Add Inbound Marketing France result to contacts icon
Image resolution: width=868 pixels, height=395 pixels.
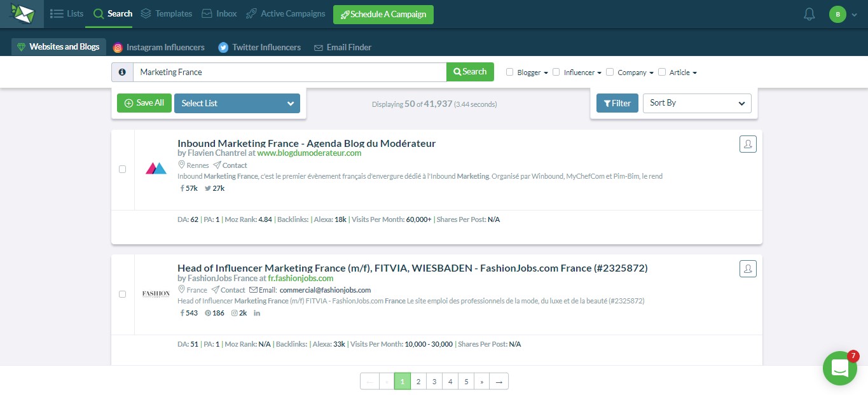tap(748, 144)
